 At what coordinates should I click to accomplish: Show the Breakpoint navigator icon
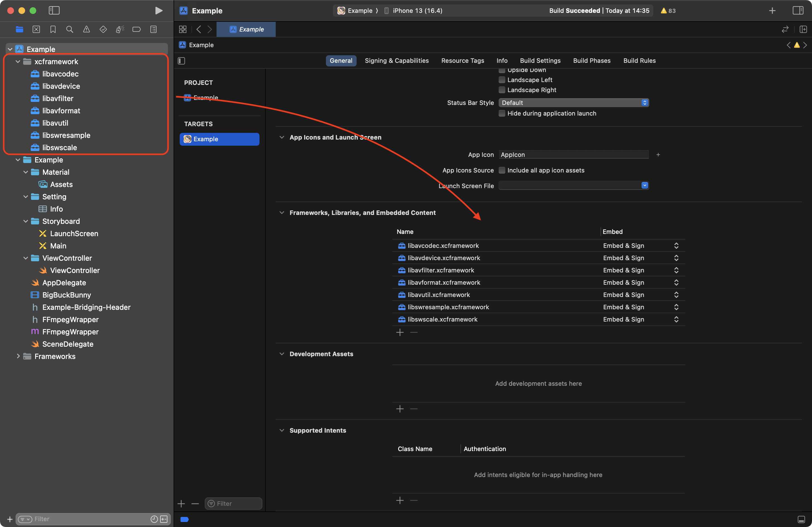click(136, 29)
